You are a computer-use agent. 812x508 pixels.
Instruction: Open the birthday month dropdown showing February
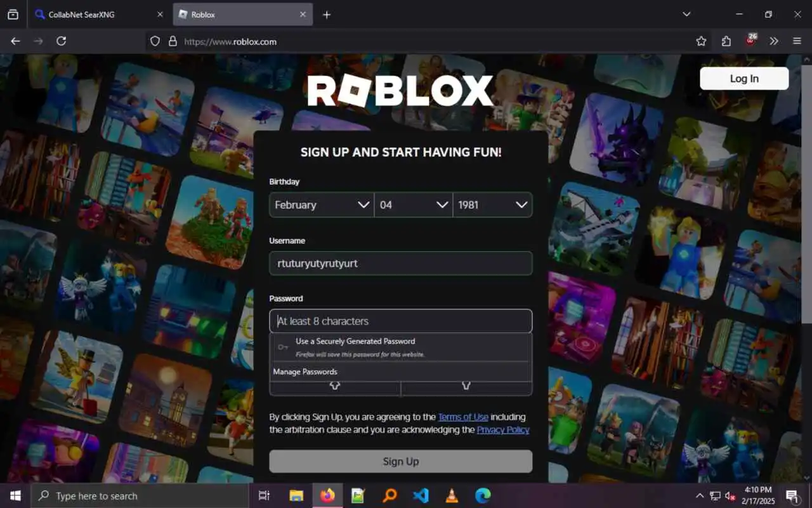[322, 205]
